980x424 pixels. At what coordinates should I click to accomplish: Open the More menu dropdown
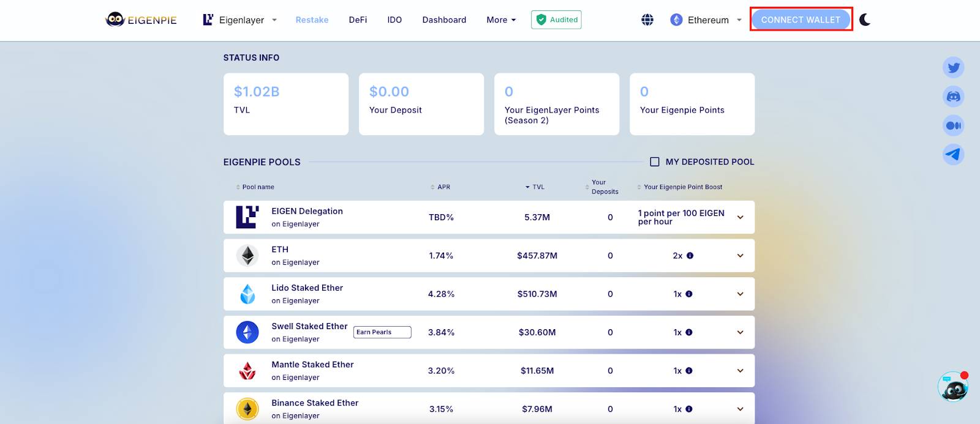pyautogui.click(x=501, y=20)
